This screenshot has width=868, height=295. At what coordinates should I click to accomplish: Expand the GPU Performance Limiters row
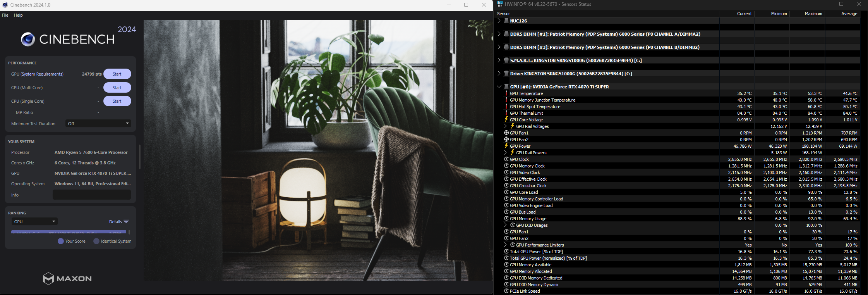point(505,245)
